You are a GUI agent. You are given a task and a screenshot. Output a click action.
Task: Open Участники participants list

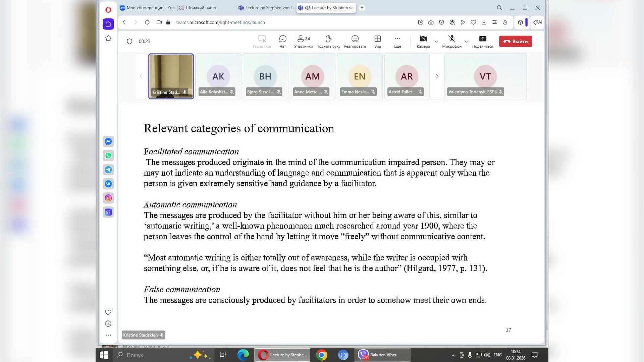coord(303,41)
